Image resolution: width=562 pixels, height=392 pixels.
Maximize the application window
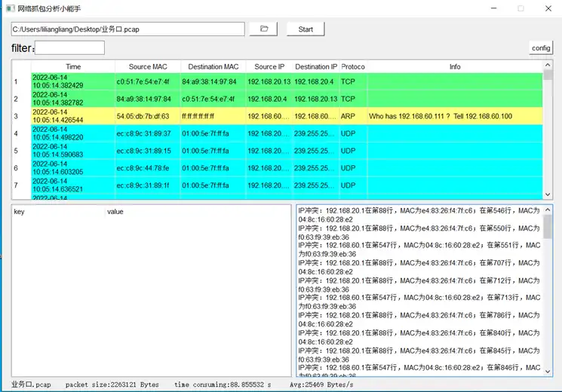(x=521, y=8)
